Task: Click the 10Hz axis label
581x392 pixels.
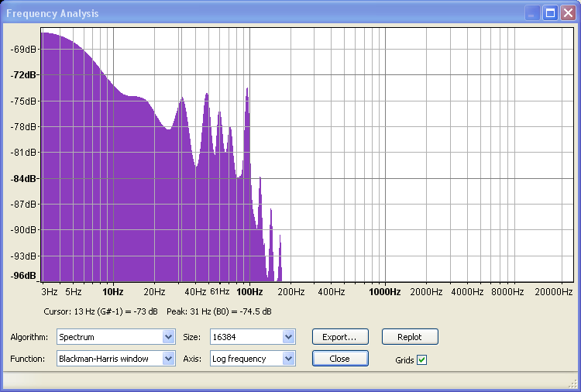Action: [x=112, y=292]
